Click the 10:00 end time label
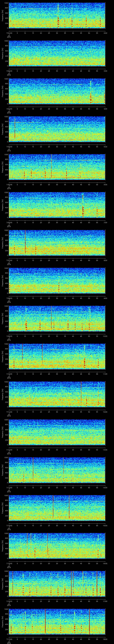The image size is (114, 644). [x=105, y=336]
